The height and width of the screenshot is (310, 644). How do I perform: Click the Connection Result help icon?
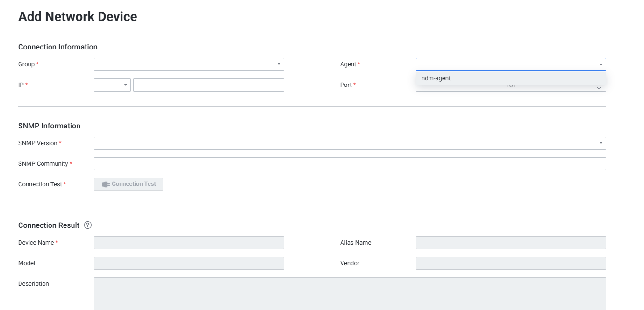88,225
